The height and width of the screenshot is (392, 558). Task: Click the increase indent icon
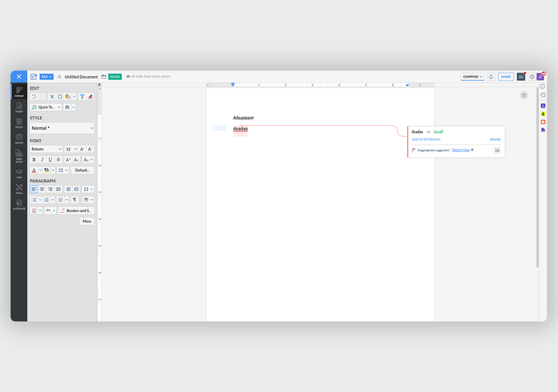tap(68, 189)
